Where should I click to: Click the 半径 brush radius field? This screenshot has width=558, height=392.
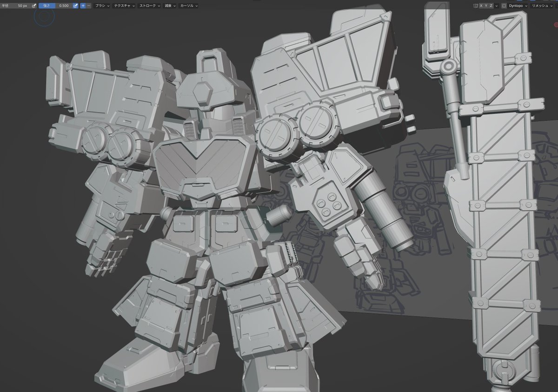tap(15, 6)
